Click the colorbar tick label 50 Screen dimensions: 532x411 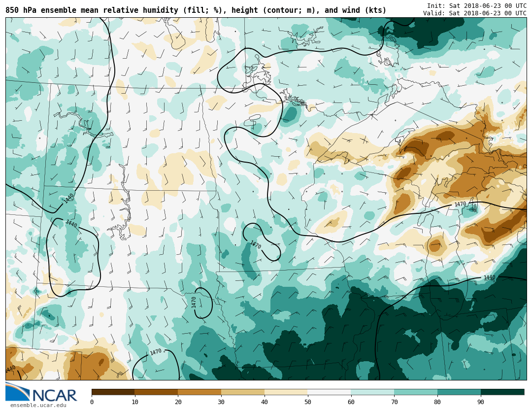308,402
